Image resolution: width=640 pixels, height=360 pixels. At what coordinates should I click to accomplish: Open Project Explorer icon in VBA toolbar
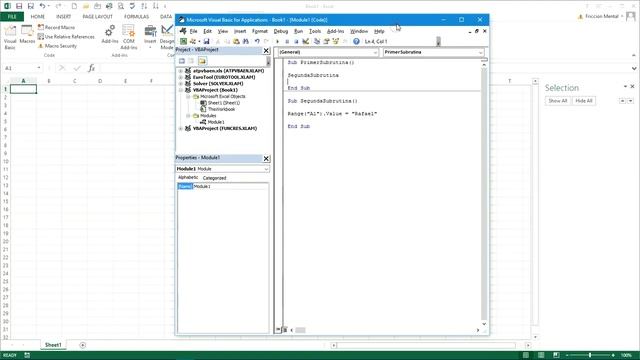(x=317, y=41)
